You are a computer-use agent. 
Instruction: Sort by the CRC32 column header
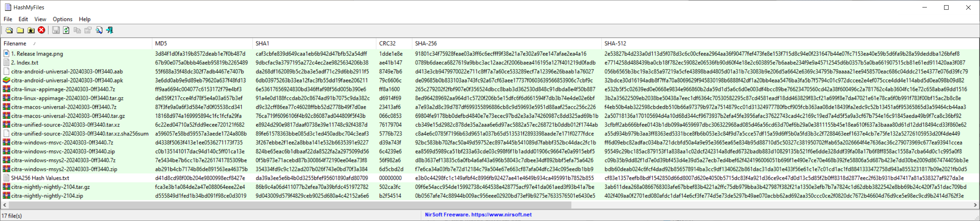394,43
